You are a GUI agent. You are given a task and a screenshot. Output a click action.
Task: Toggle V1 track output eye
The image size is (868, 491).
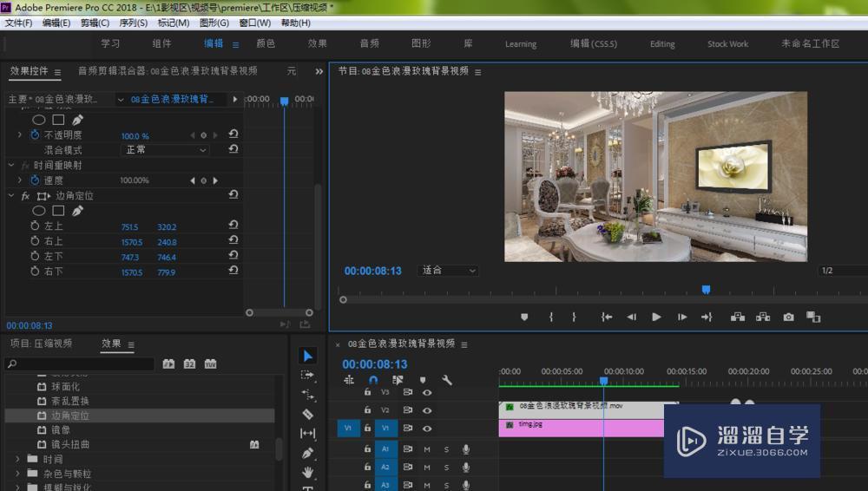[427, 429]
